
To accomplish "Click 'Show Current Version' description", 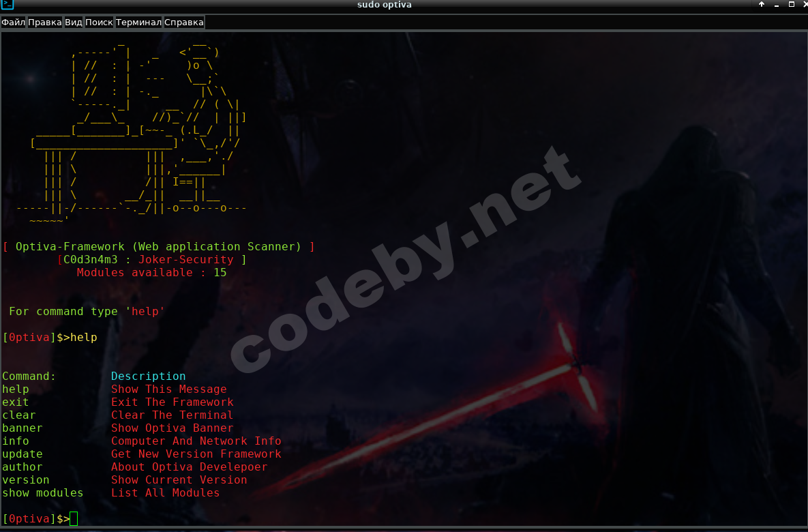I will click(x=179, y=479).
